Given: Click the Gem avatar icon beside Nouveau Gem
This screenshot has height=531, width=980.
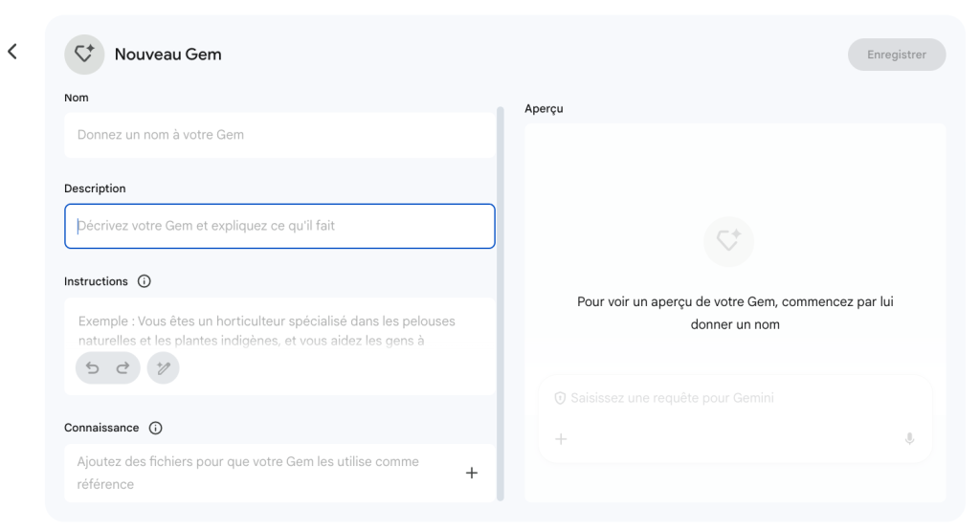Looking at the screenshot, I should click(x=83, y=55).
